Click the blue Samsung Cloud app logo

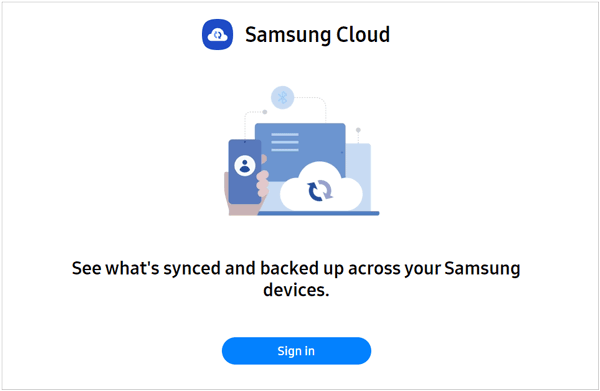pyautogui.click(x=217, y=34)
